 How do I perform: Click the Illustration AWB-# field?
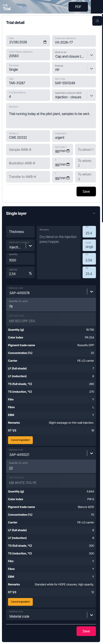click(x=28, y=163)
